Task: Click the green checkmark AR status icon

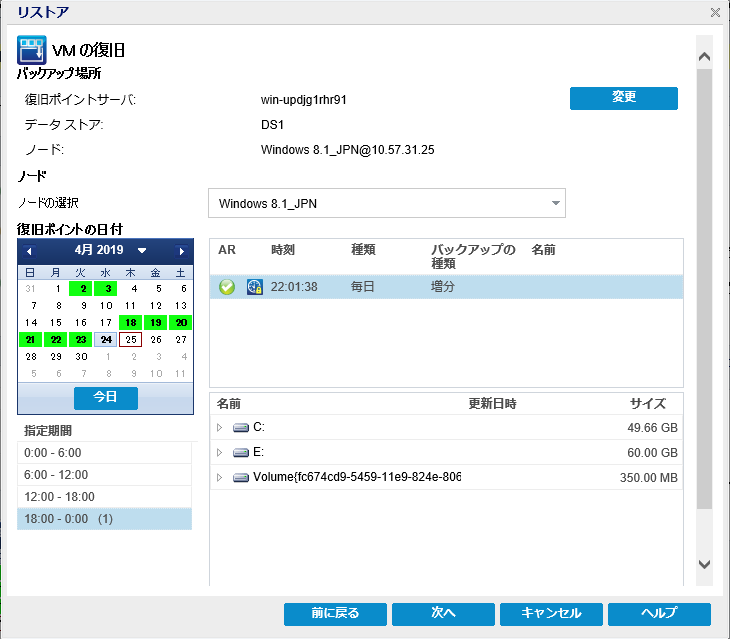Action: 227,287
